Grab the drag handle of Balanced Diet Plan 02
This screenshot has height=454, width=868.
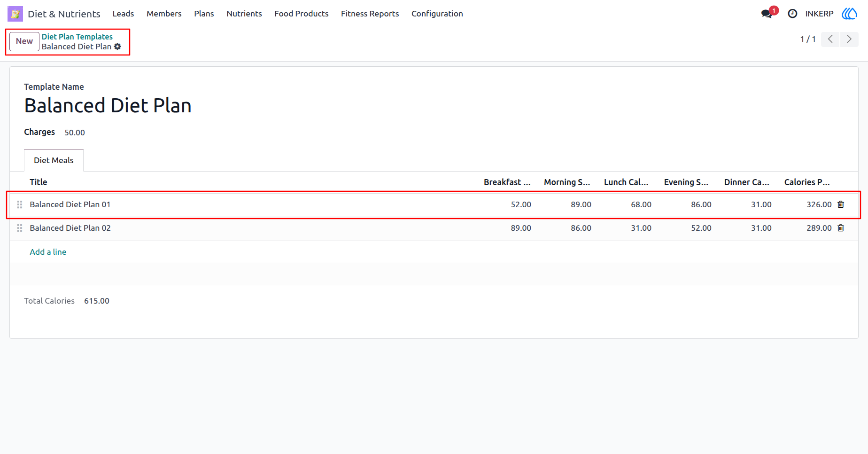tap(20, 228)
